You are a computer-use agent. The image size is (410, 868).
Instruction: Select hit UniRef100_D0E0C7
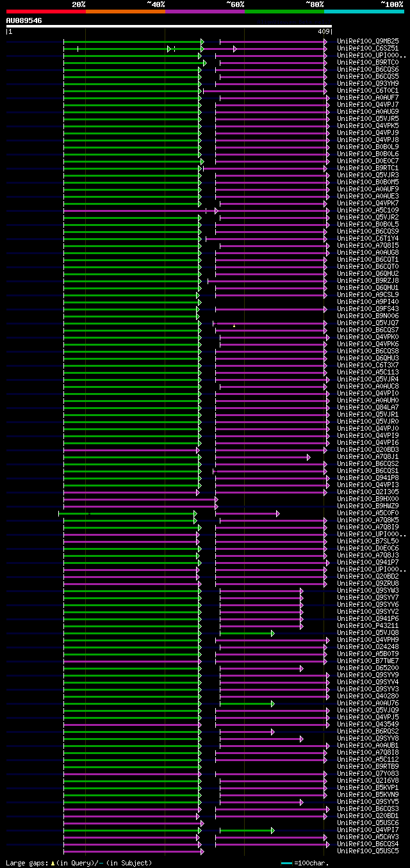[x=368, y=161]
